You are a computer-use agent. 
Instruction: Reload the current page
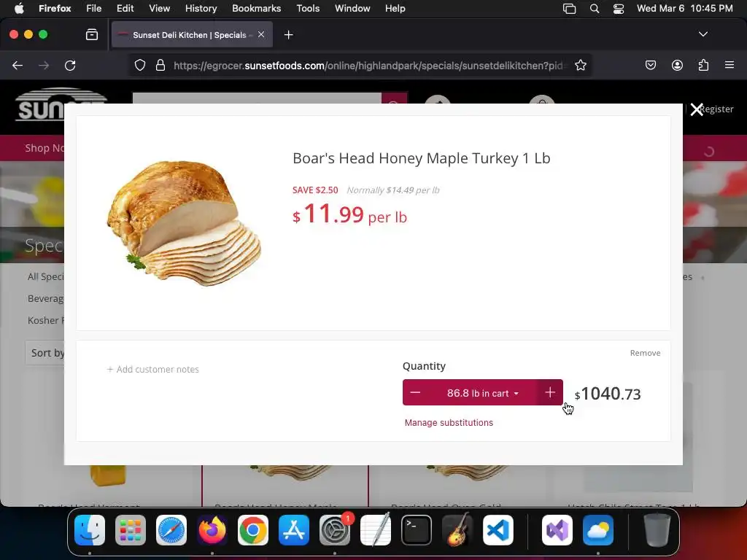coord(70,65)
